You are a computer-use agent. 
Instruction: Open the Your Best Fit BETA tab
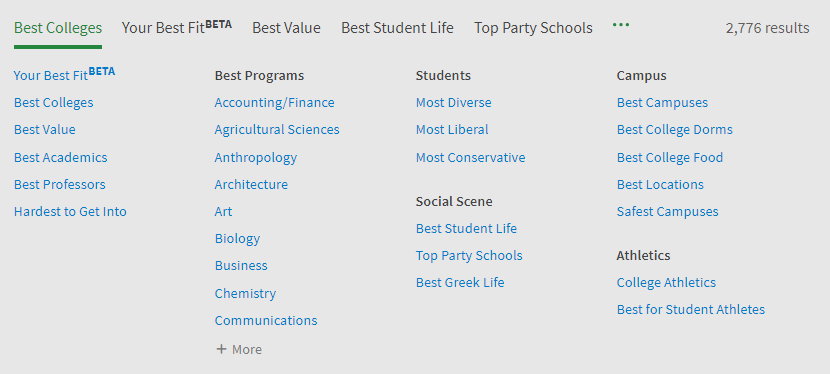177,26
